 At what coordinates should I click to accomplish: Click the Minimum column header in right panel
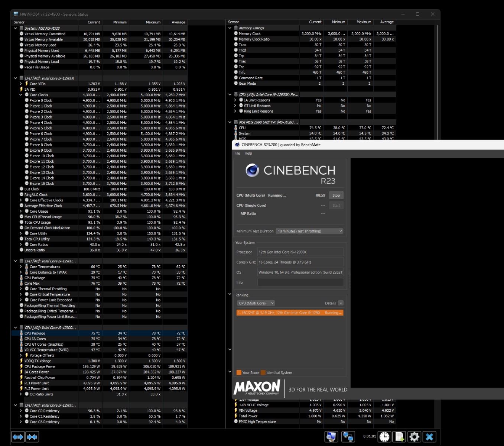[338, 22]
